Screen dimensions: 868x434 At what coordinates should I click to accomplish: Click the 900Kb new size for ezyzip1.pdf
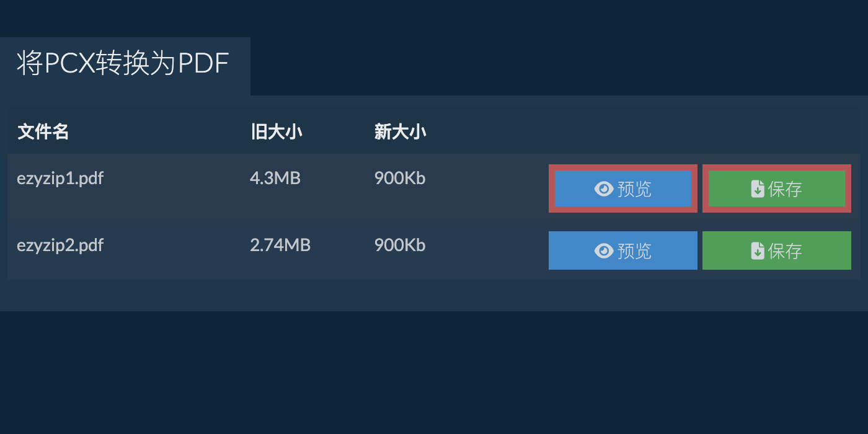pos(399,179)
